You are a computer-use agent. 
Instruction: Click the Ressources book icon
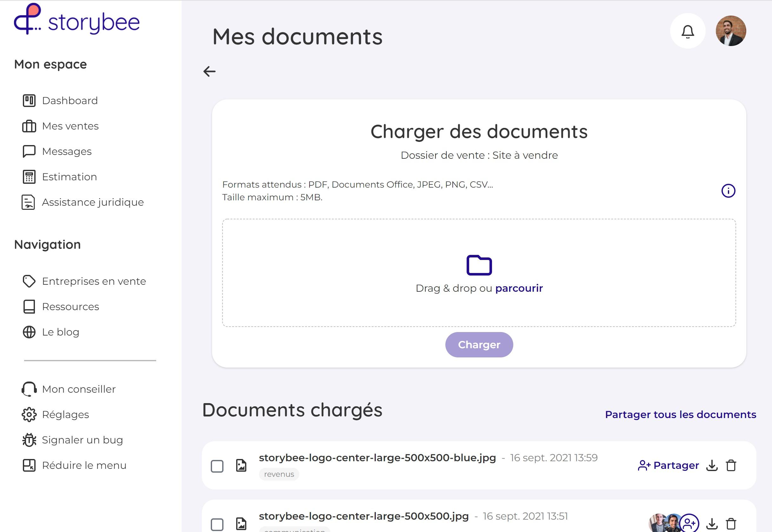click(29, 307)
